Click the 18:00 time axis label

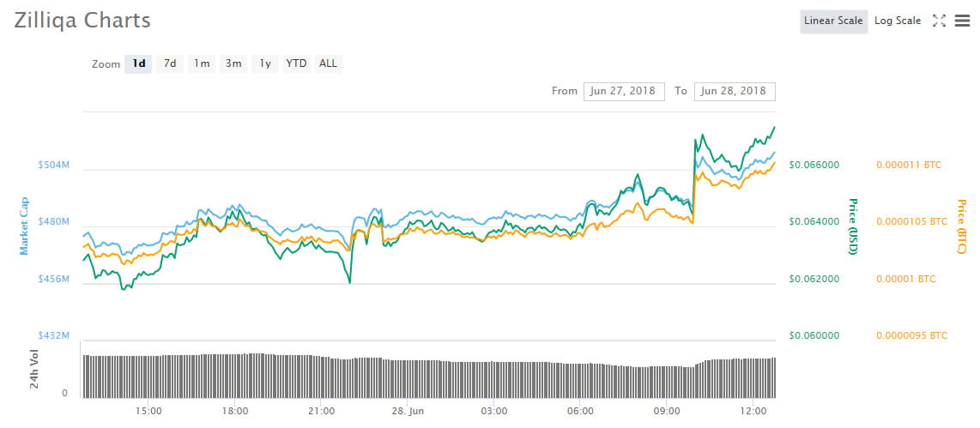[x=235, y=411]
